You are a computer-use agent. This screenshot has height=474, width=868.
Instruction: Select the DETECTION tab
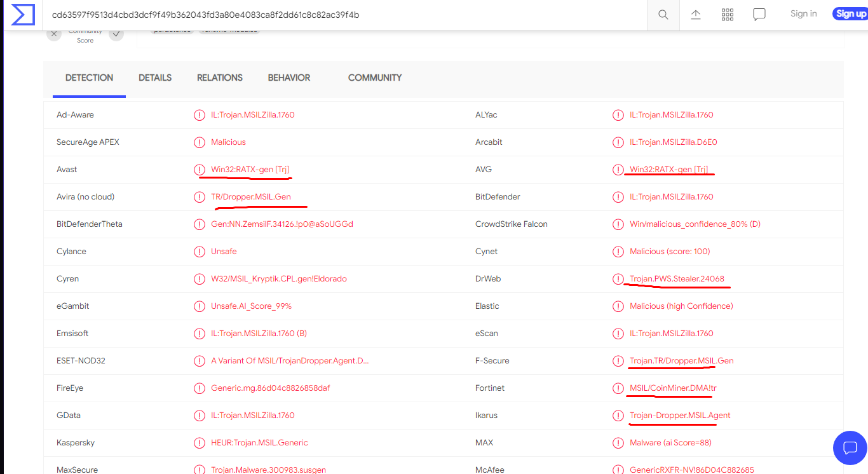coord(89,78)
